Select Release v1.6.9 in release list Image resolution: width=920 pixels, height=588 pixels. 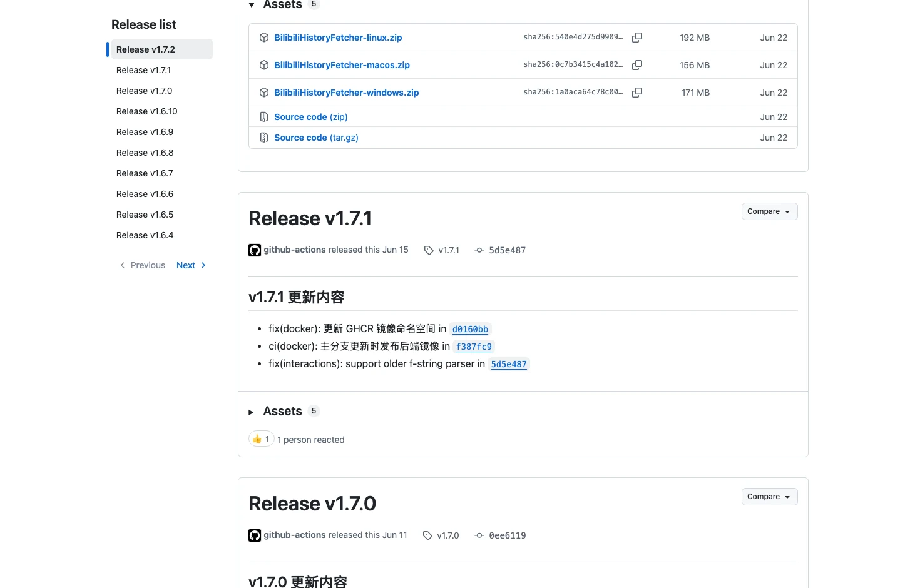[162, 132]
